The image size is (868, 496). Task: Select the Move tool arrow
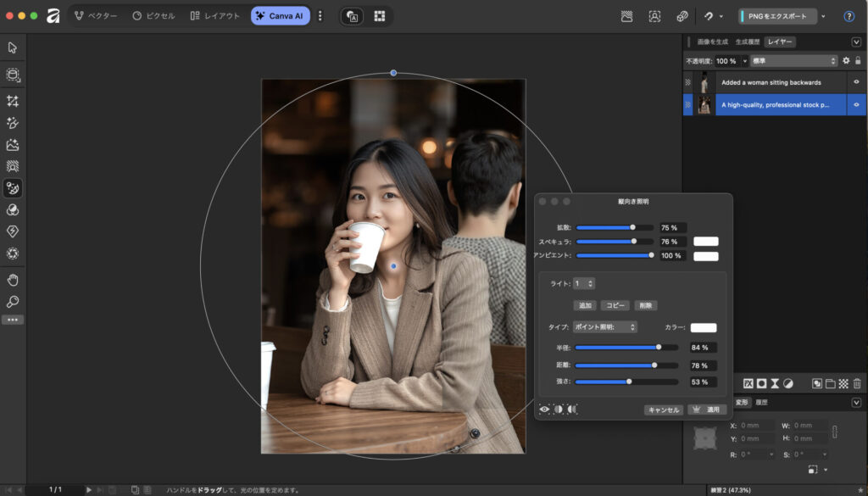point(13,47)
